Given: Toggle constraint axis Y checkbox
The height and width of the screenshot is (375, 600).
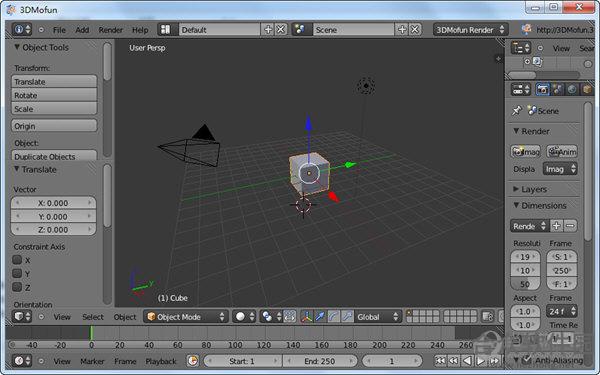Looking at the screenshot, I should tap(17, 273).
